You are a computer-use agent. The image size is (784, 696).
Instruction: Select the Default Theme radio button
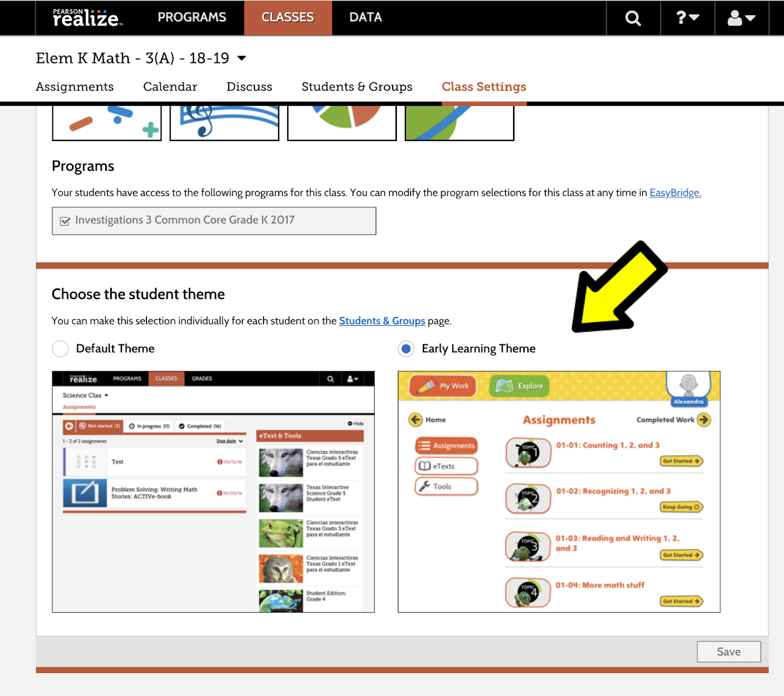(60, 349)
